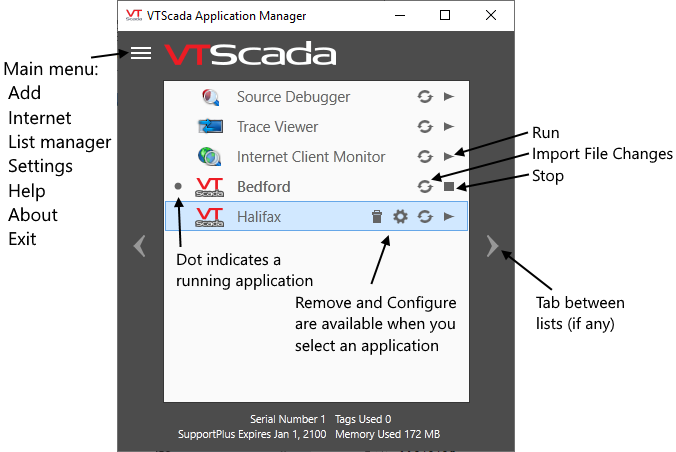
Task: Import file changes for Trace Viewer
Action: click(x=425, y=127)
